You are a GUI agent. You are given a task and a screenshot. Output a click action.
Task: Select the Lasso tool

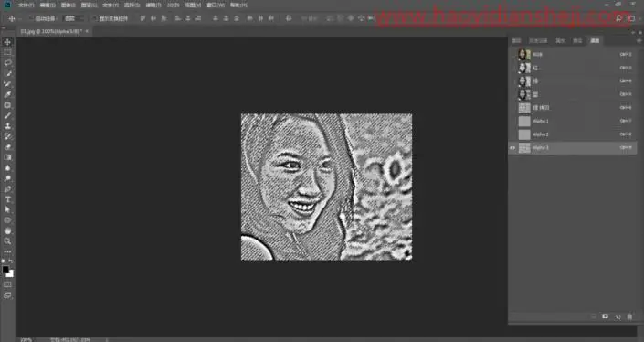[x=7, y=63]
